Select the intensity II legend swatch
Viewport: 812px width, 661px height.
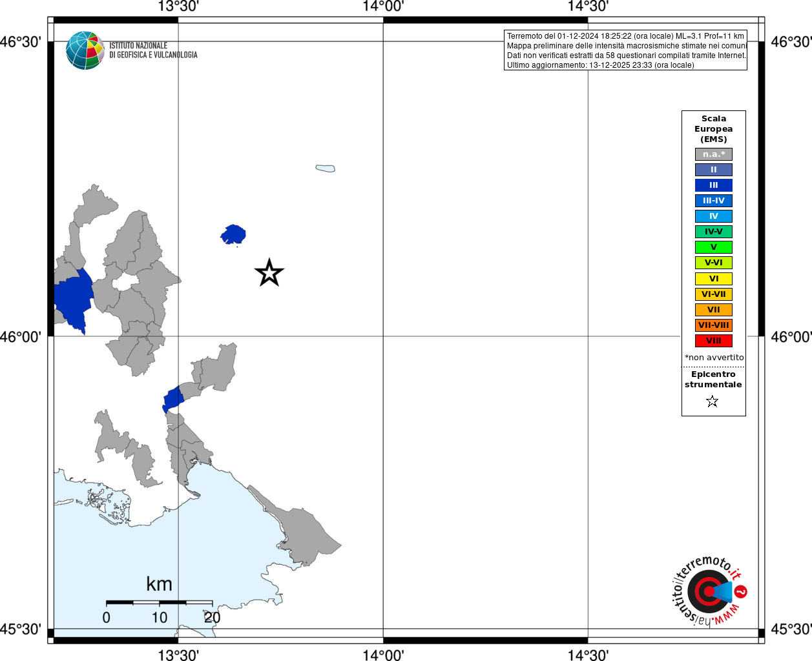tap(714, 170)
